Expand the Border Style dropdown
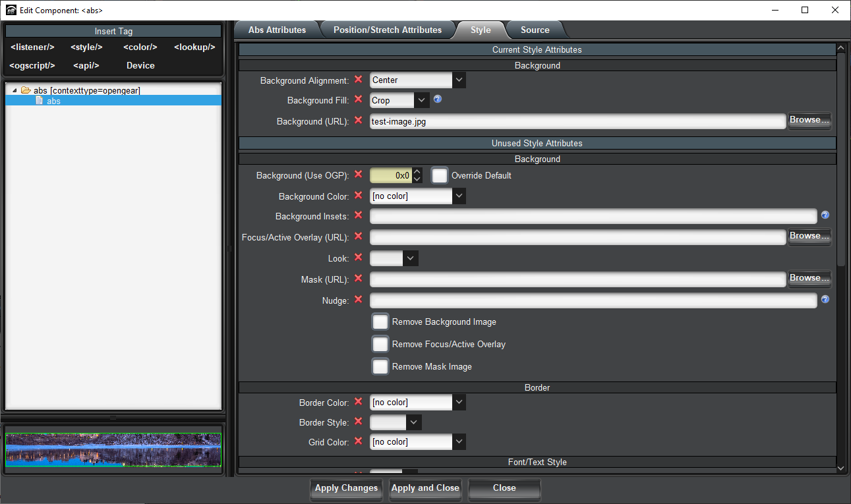The height and width of the screenshot is (504, 851). (x=414, y=422)
